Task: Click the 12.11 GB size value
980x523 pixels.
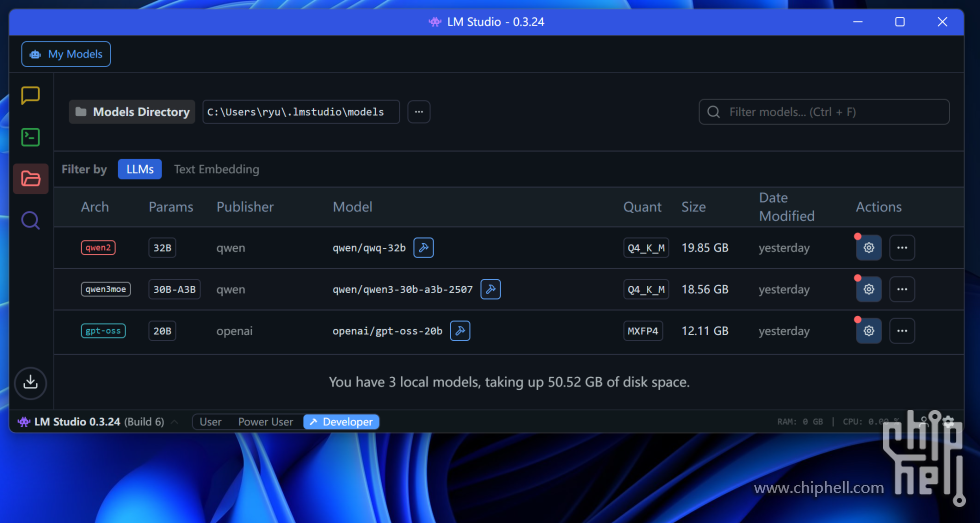Action: pyautogui.click(x=705, y=331)
